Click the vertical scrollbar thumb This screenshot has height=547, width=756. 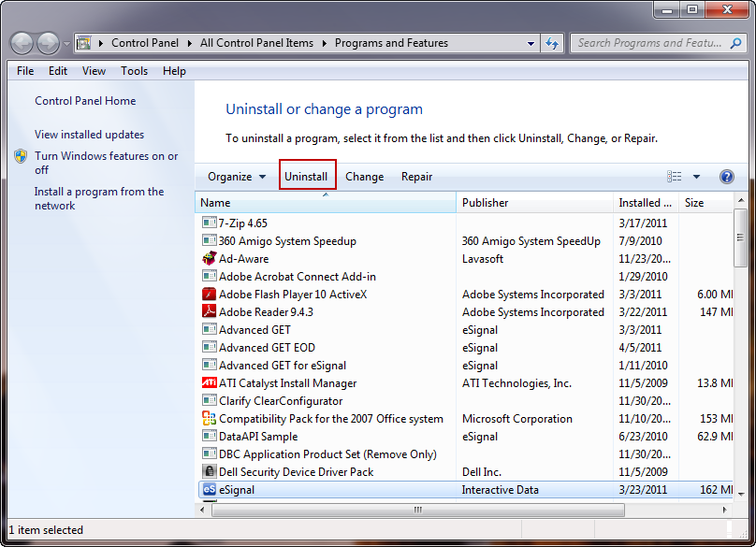(x=740, y=238)
